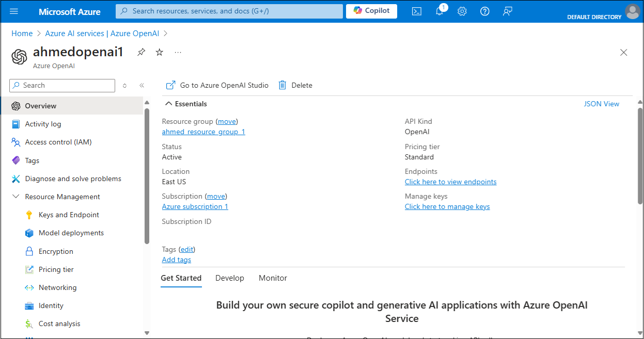The image size is (644, 339).
Task: Click the Copilot button
Action: 371,11
